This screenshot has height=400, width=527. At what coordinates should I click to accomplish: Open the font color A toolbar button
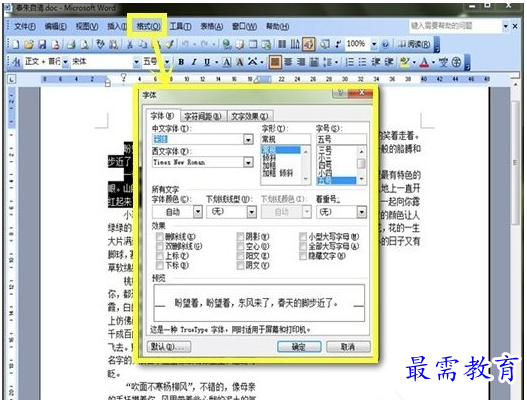coord(424,62)
